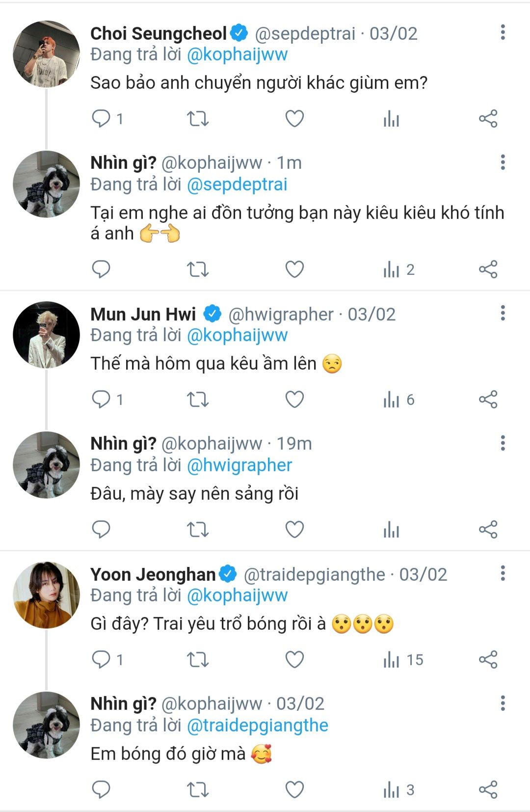Viewport: 530px width, 812px height.
Task: Open more options on Choi Seungcheol's tweet
Action: point(503,32)
